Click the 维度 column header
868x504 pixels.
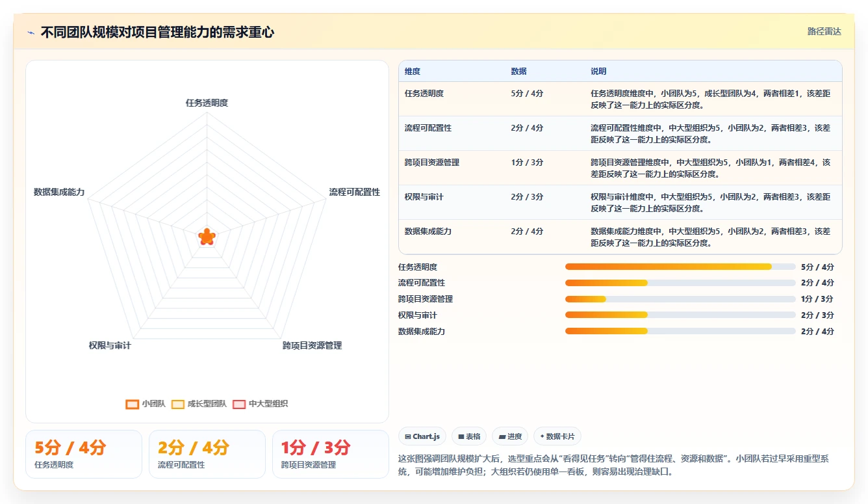413,72
